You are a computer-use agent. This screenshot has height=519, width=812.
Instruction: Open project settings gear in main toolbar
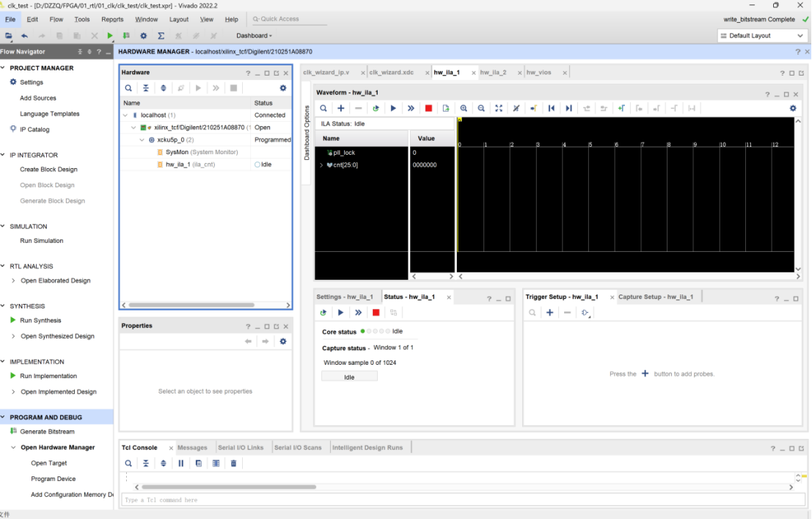pyautogui.click(x=144, y=36)
